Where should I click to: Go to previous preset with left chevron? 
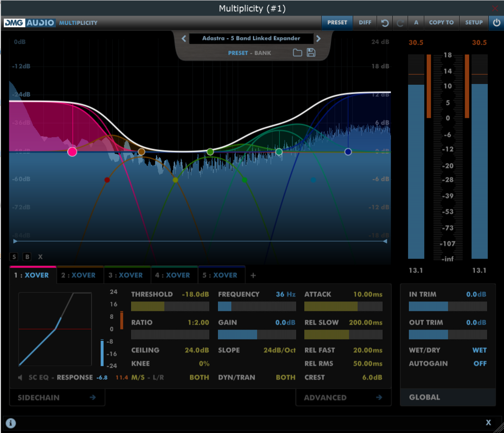click(184, 38)
